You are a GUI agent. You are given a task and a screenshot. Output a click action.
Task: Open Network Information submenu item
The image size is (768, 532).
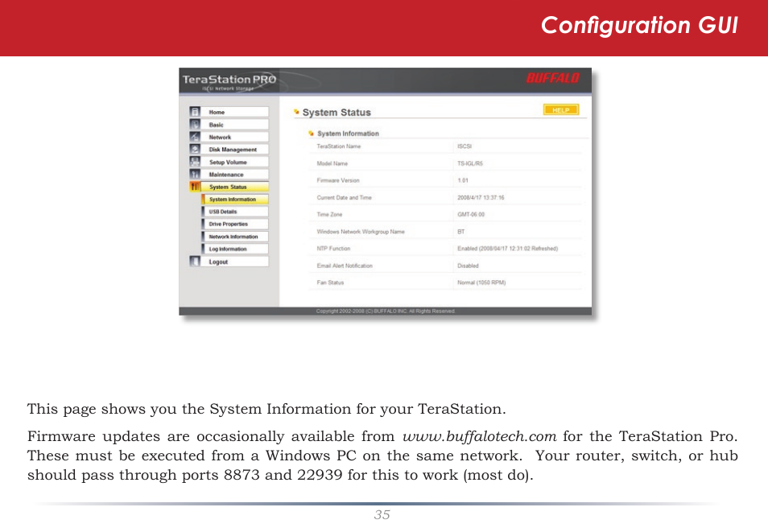point(235,236)
